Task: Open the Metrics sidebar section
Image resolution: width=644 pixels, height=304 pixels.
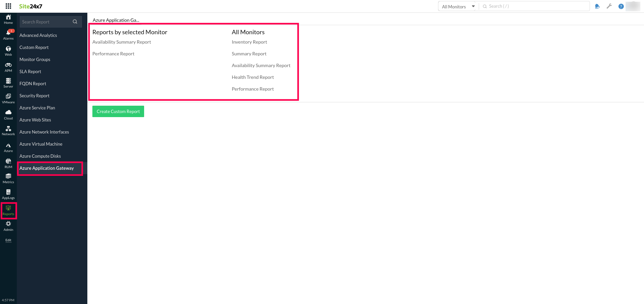Action: [8, 178]
